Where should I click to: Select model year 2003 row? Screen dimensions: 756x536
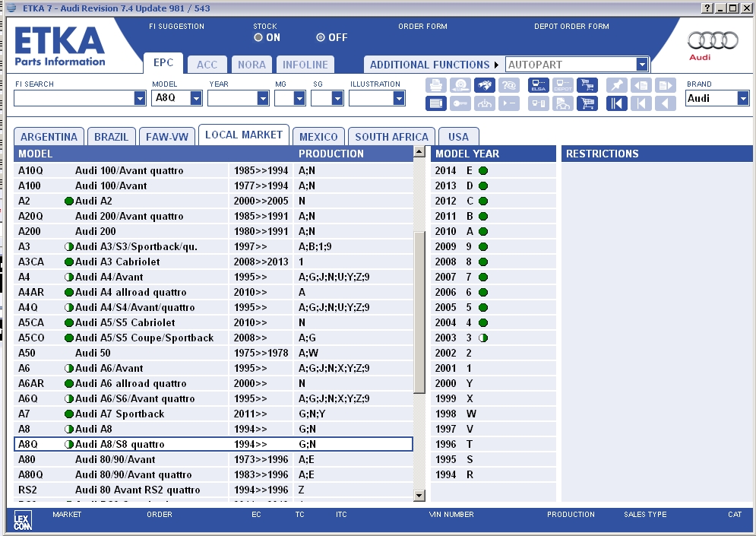click(x=493, y=338)
